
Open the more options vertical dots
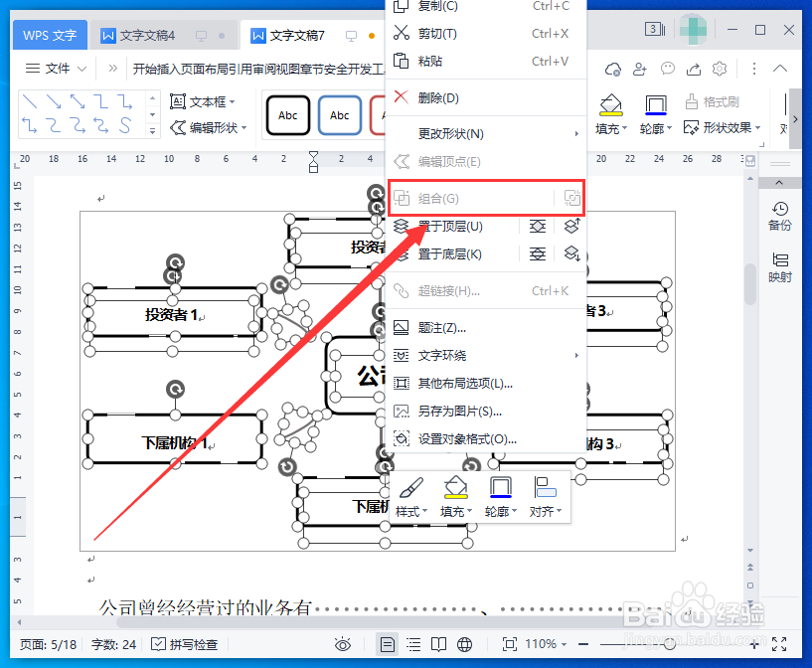754,69
